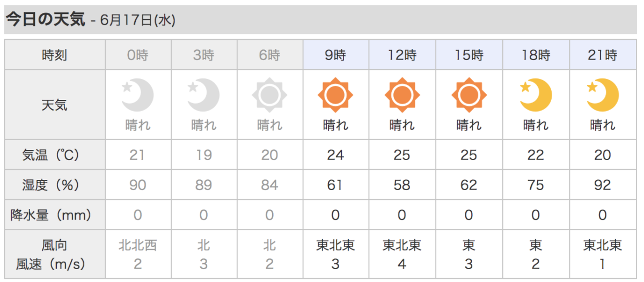Click the 北北西 wind direction cell
Image resolution: width=644 pixels, height=282 pixels.
click(137, 245)
